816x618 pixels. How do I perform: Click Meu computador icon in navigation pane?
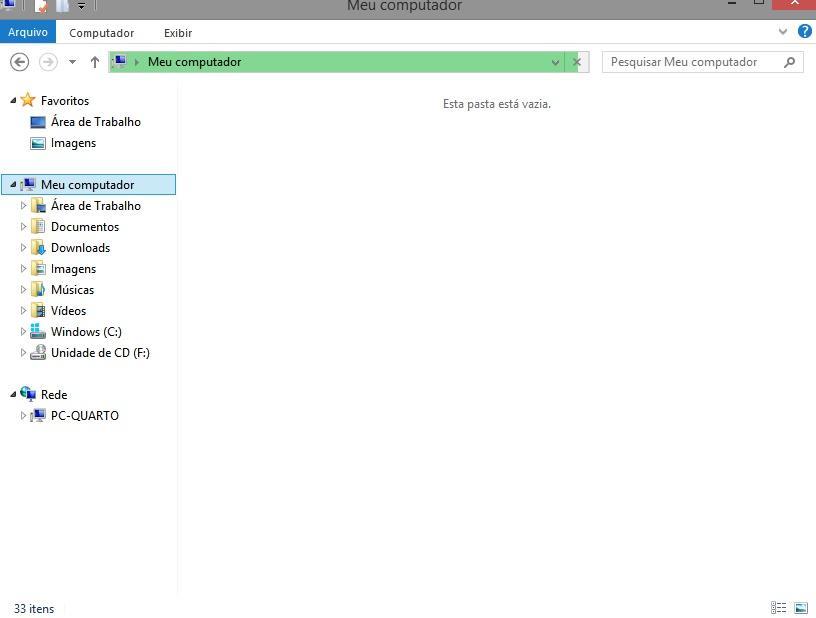point(28,184)
